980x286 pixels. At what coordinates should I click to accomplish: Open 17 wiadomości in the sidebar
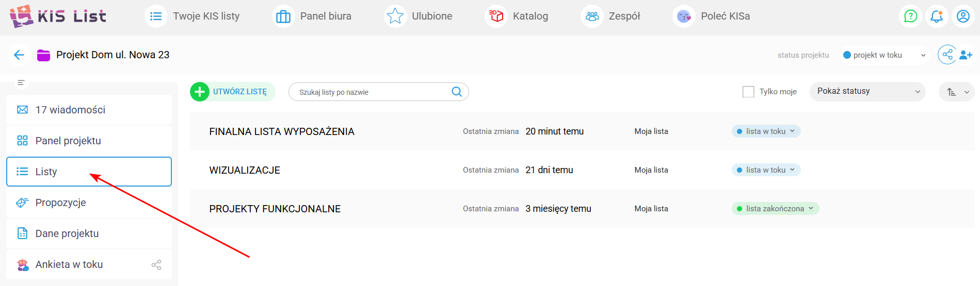(x=89, y=110)
